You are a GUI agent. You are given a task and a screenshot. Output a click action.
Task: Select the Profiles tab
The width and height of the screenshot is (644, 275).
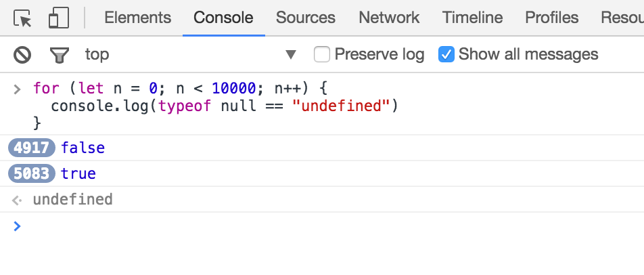coord(552,18)
